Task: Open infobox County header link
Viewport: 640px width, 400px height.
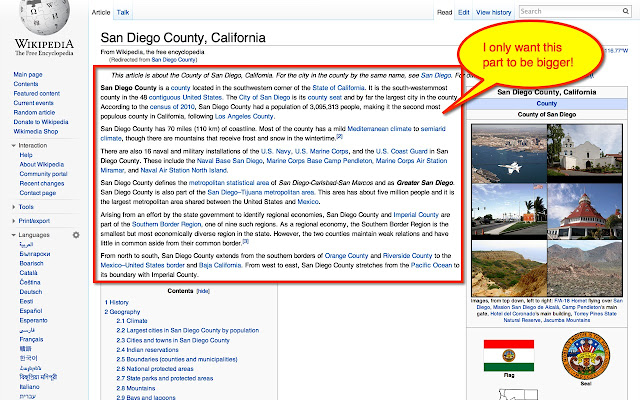Action: (547, 104)
